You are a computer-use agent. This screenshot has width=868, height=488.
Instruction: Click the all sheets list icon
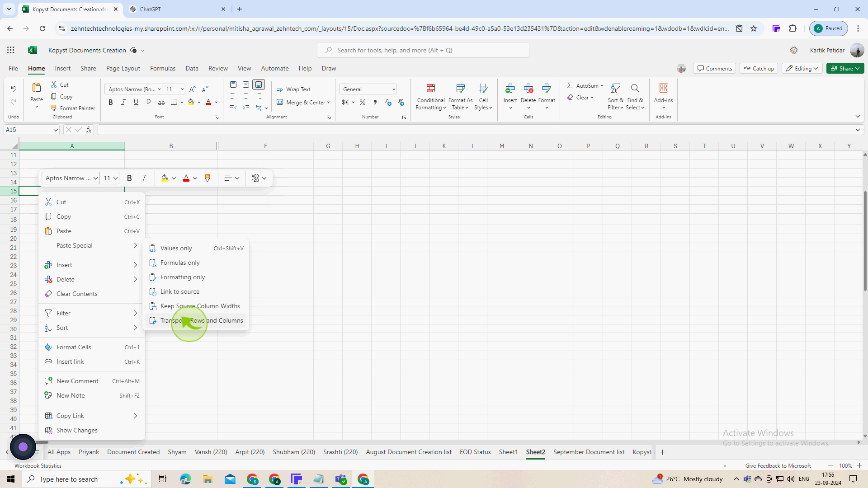[38, 452]
